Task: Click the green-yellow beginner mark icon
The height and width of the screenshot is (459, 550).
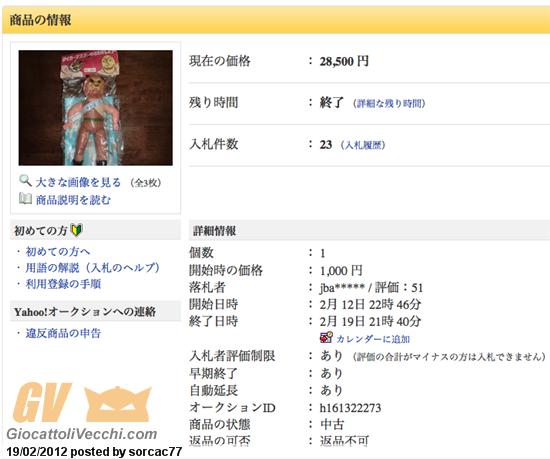Action: click(76, 230)
